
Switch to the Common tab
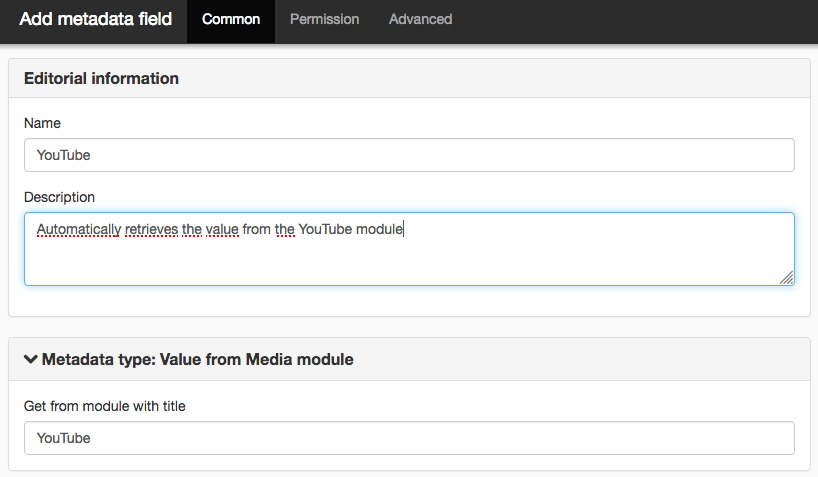click(231, 20)
